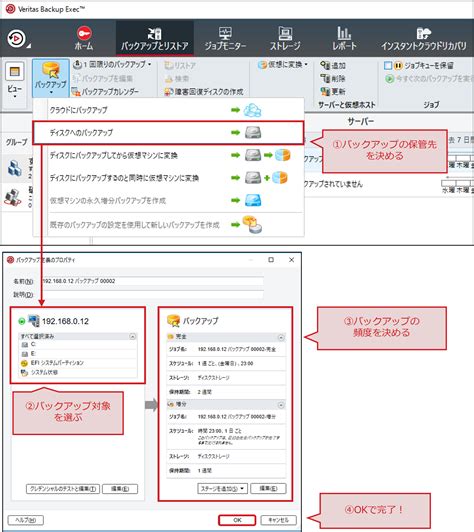The width and height of the screenshot is (474, 532).
Task: Click the 説明 input field
Action: pos(153,294)
